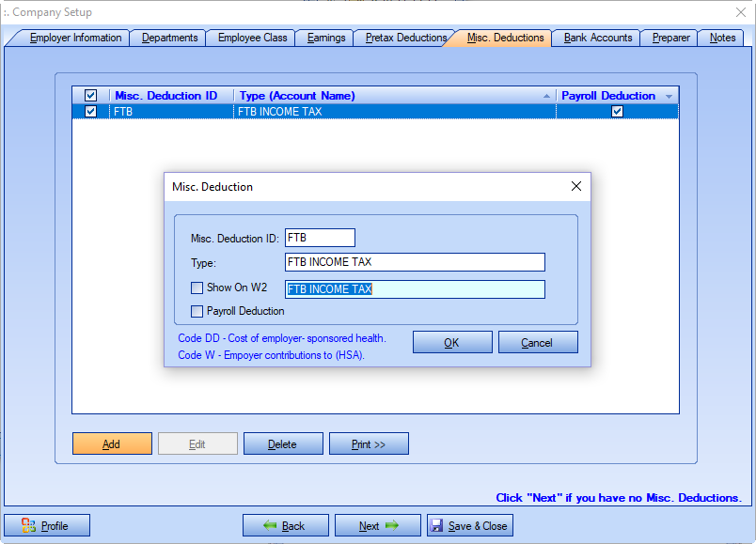Click the Profile icon button
This screenshot has height=544, width=756.
pos(47,525)
